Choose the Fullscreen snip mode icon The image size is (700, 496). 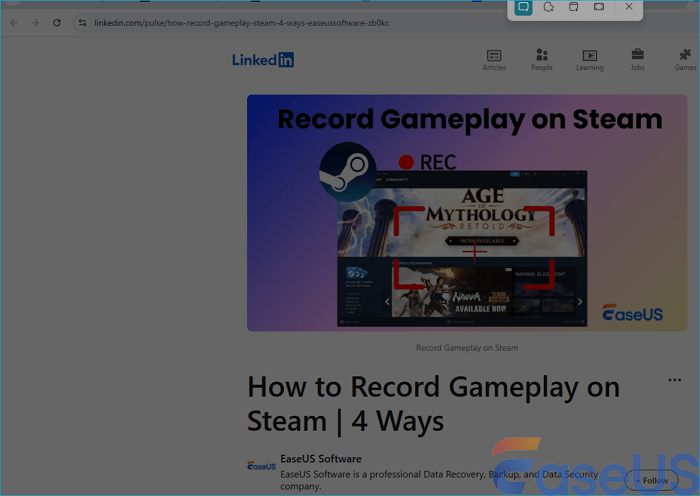(599, 8)
